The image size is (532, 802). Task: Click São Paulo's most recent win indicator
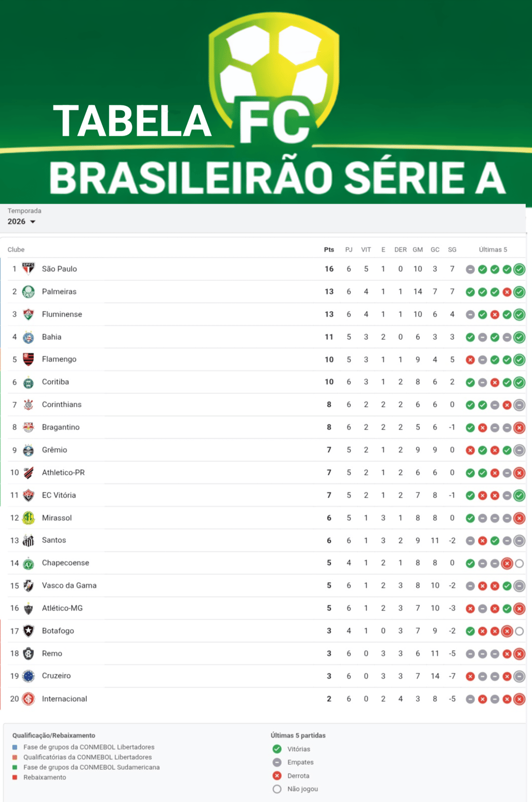[x=519, y=269]
